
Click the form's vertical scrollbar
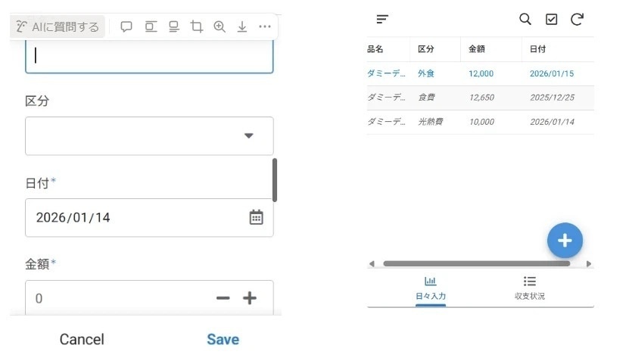275,180
